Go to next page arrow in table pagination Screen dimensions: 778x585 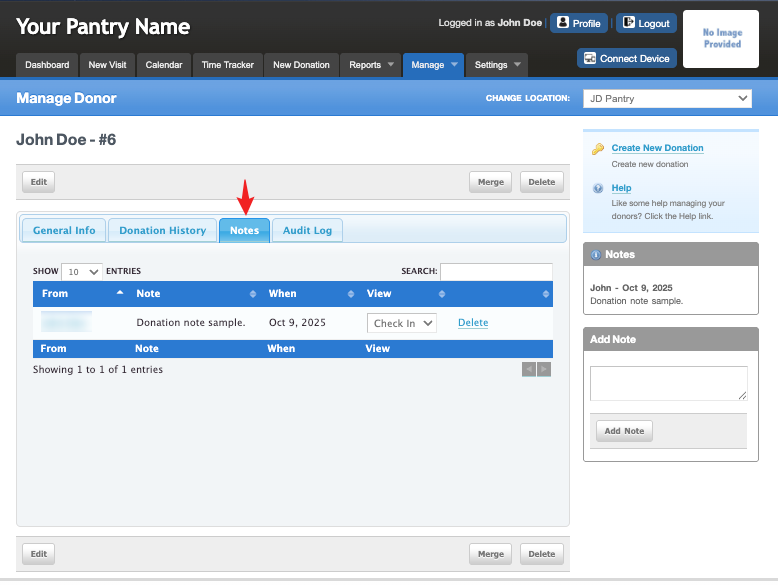tap(544, 369)
